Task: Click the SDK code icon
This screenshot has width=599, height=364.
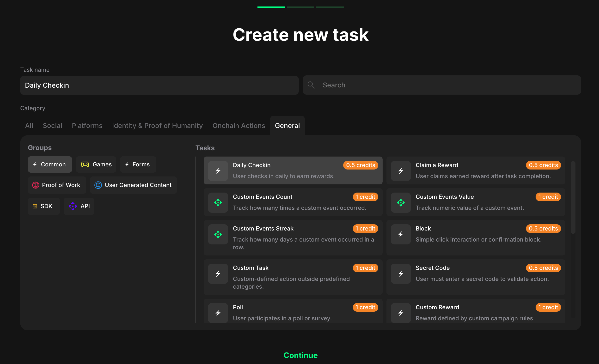Action: pyautogui.click(x=35, y=206)
